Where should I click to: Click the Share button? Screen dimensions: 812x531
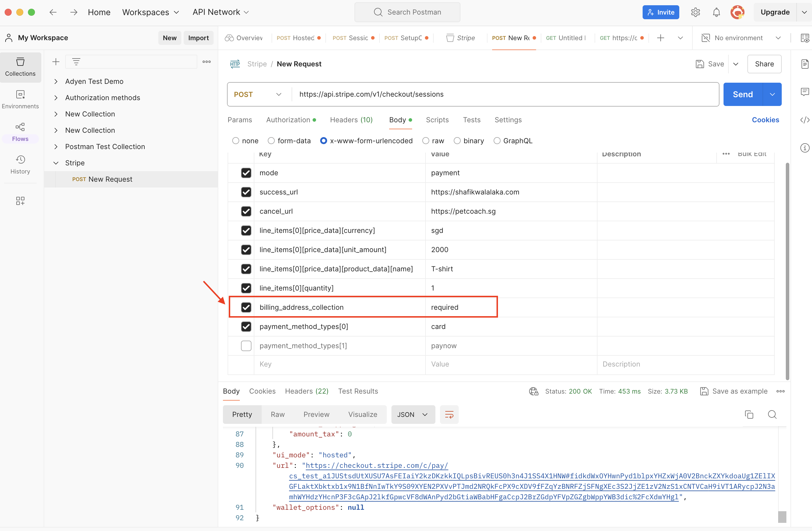pyautogui.click(x=764, y=64)
